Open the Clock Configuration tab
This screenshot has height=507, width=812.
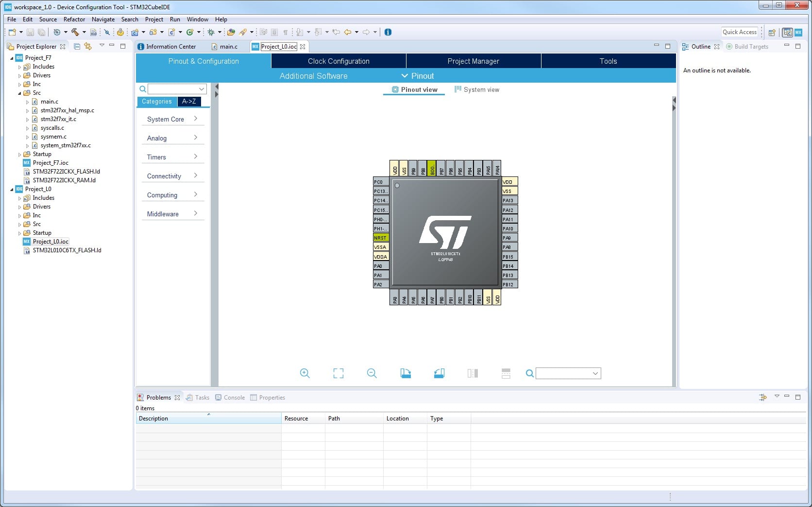click(x=338, y=61)
